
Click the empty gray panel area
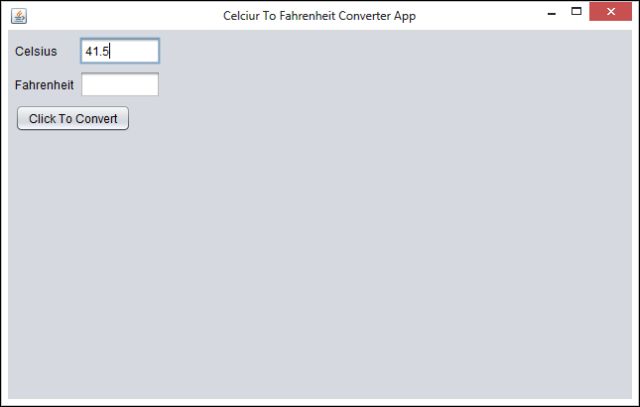coord(350,250)
